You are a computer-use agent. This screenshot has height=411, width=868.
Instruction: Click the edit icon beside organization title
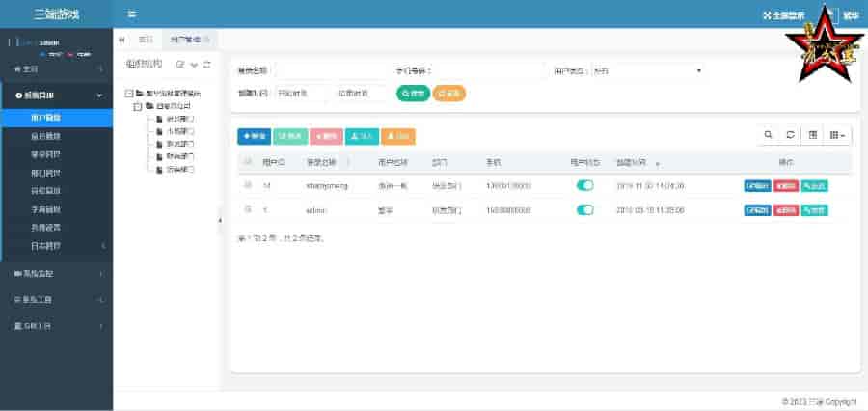179,65
